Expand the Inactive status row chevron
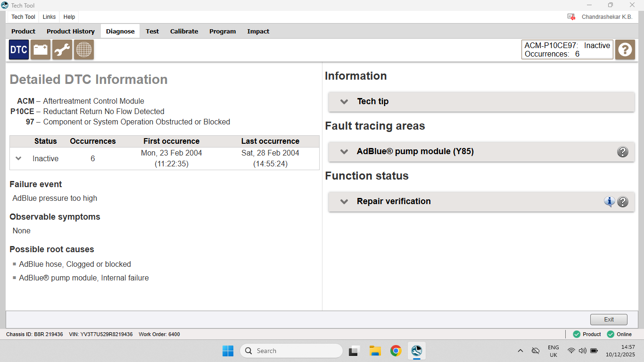The width and height of the screenshot is (644, 362). 18,158
